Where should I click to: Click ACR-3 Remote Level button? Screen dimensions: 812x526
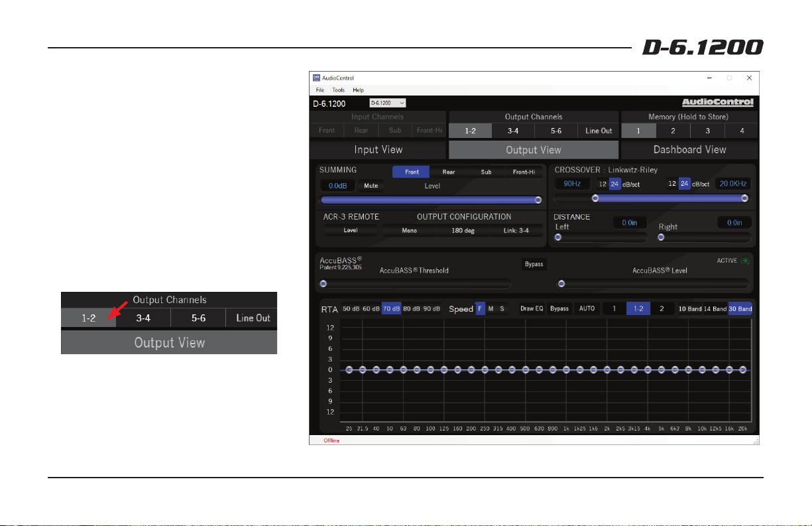coord(351,231)
